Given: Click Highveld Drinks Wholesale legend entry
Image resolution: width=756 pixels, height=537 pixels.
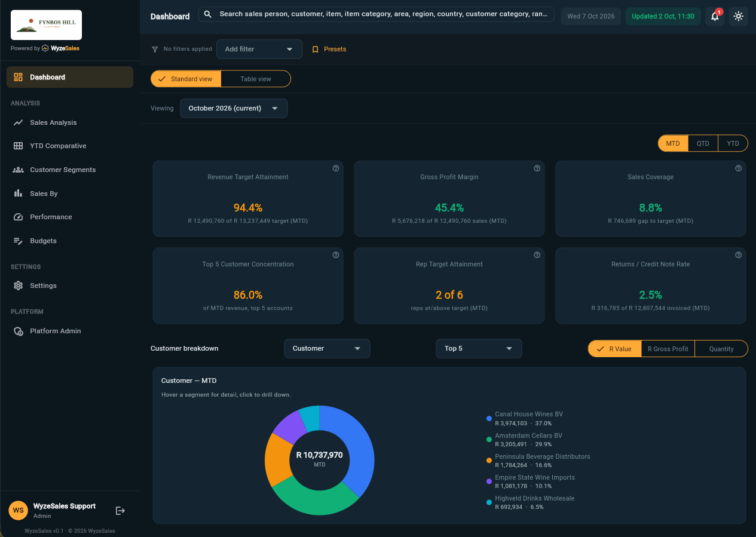Looking at the screenshot, I should [530, 502].
